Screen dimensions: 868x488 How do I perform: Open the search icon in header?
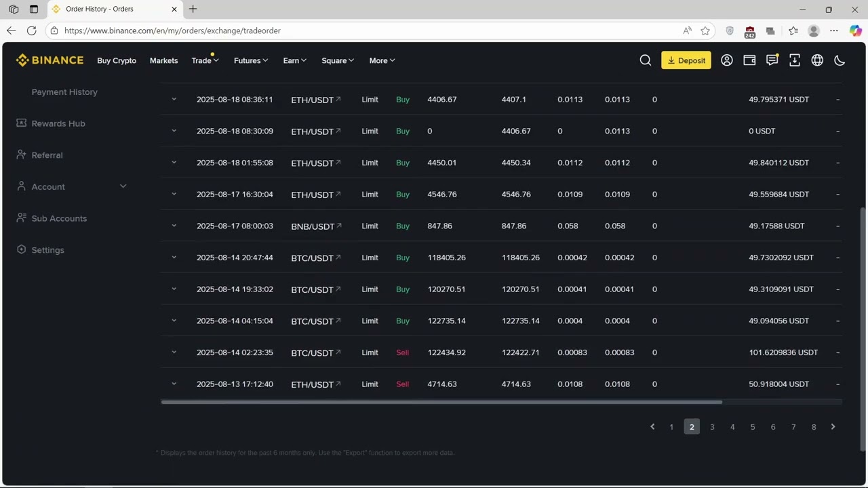(x=646, y=60)
